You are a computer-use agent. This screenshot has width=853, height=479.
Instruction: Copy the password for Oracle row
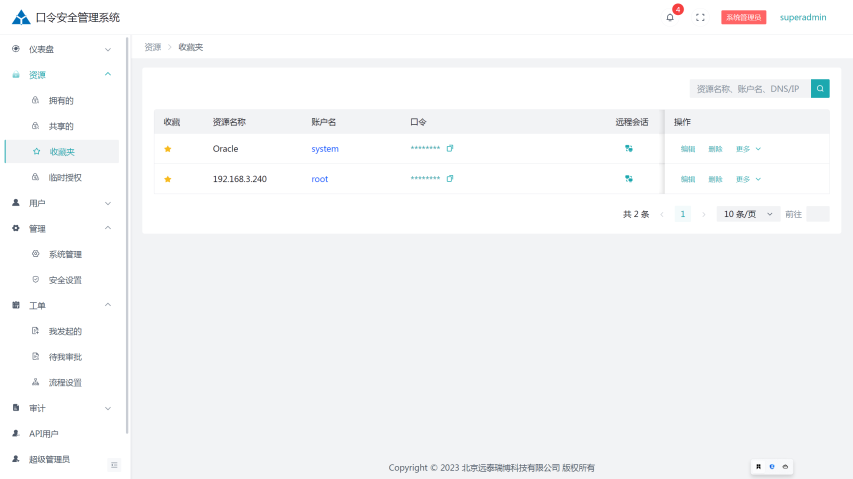450,149
